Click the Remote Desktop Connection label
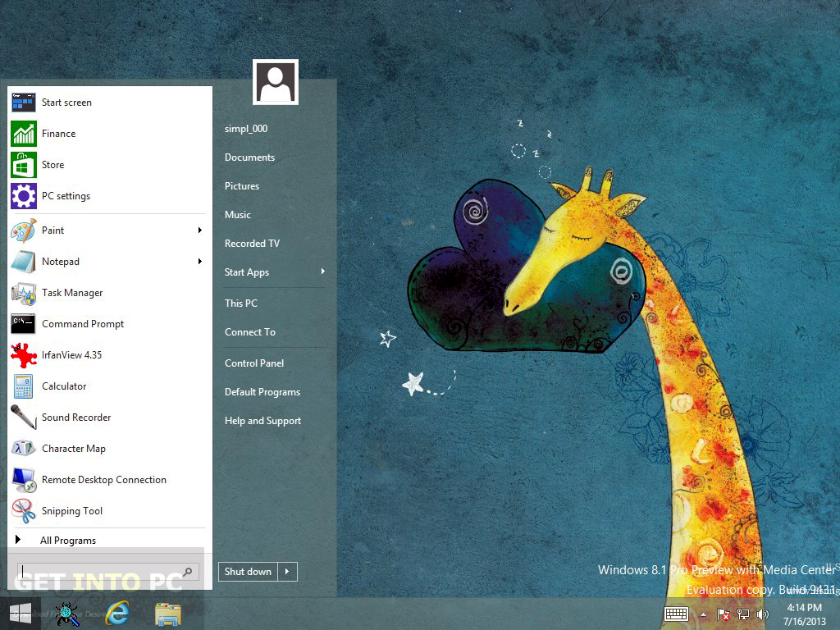Screen dimensions: 840x630 click(104, 480)
